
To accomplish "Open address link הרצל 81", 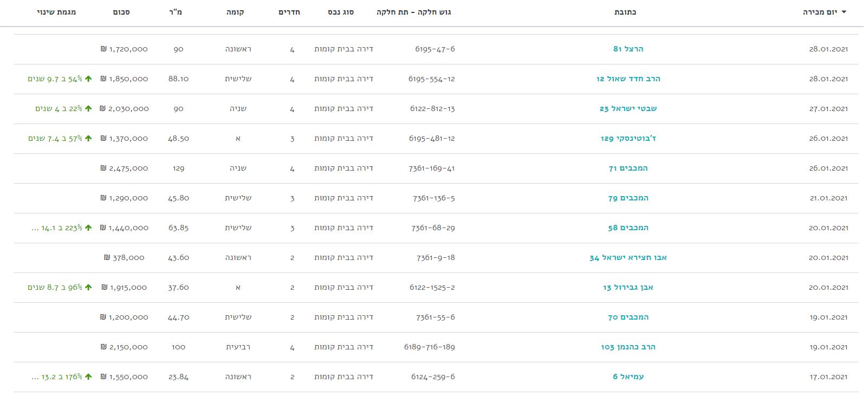I will (x=628, y=49).
